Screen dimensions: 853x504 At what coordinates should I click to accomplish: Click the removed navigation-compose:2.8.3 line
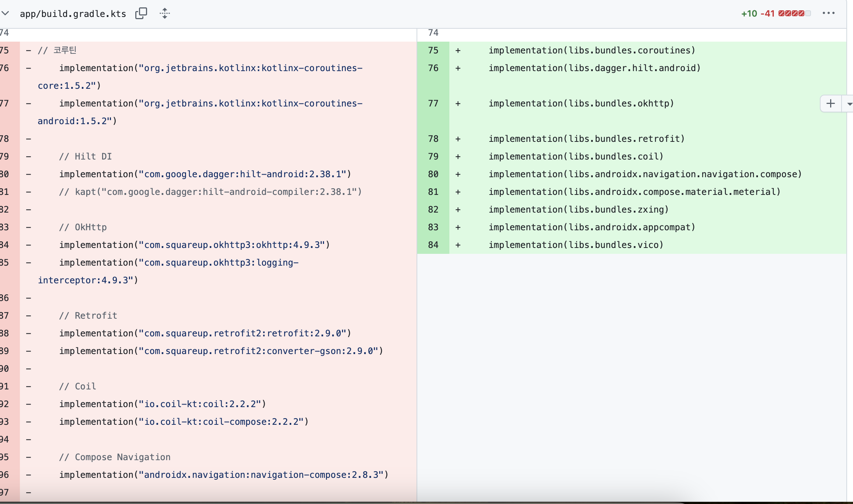(224, 475)
